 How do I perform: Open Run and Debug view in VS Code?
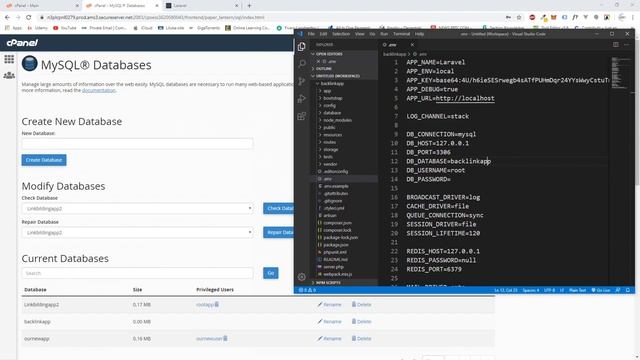point(302,98)
